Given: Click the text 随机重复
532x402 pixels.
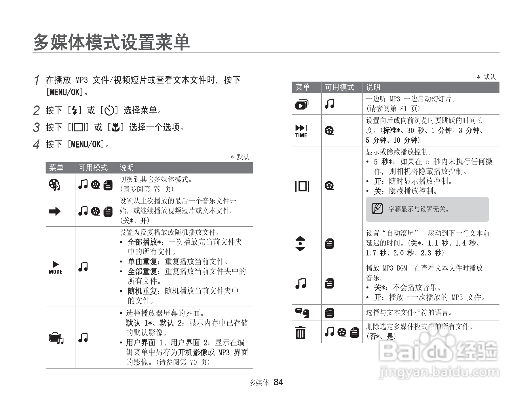Looking at the screenshot, I should 142,291.
